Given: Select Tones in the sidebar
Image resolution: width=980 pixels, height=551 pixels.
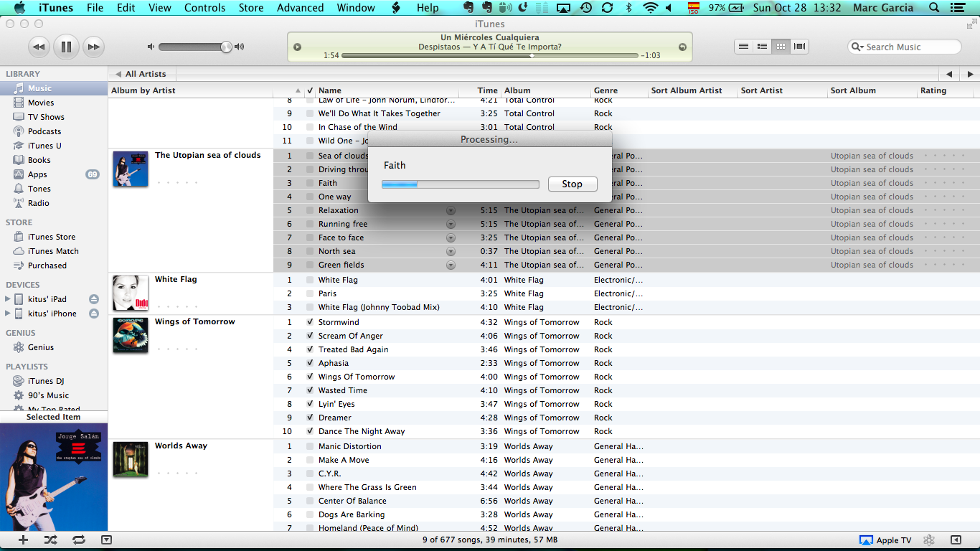Looking at the screenshot, I should point(39,189).
